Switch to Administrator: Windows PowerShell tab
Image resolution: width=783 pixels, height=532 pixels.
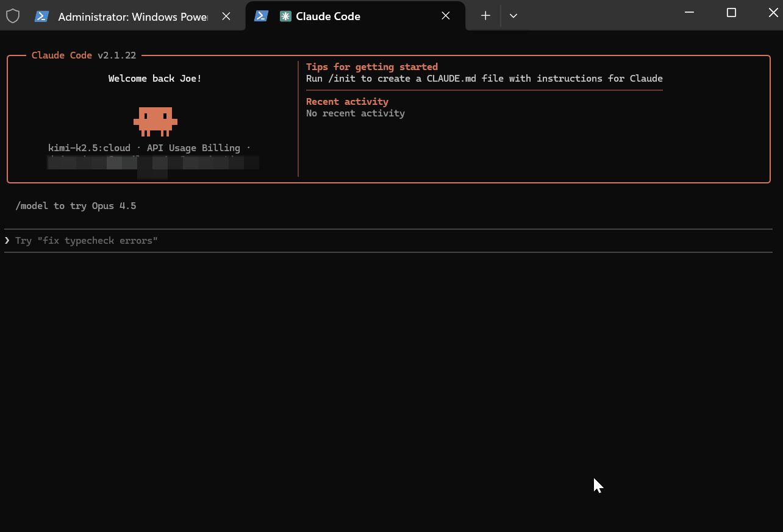(x=132, y=16)
